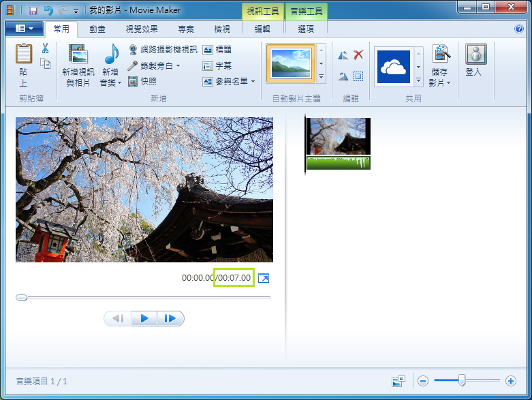The image size is (532, 400).
Task: Rotate right in editing group
Action: click(x=343, y=76)
